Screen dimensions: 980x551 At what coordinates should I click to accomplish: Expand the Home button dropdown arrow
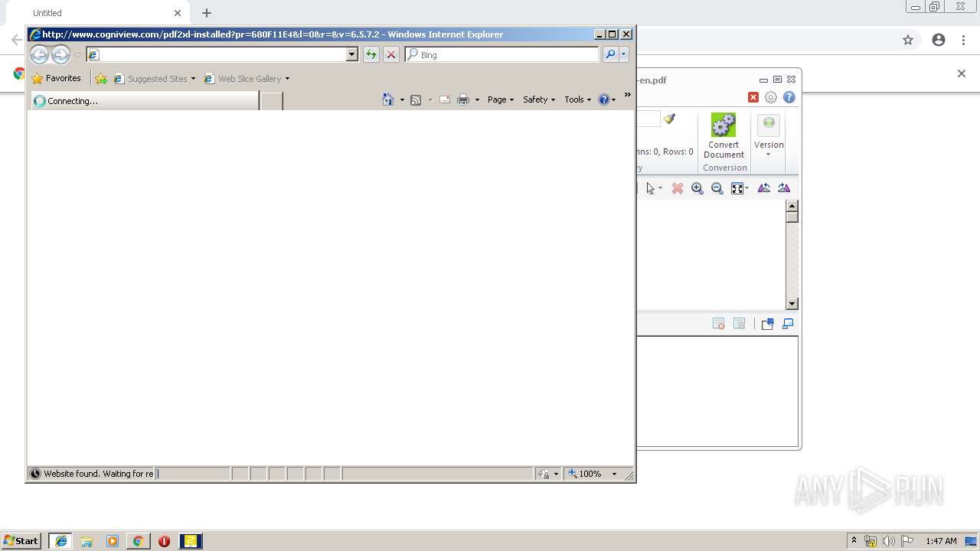point(402,100)
